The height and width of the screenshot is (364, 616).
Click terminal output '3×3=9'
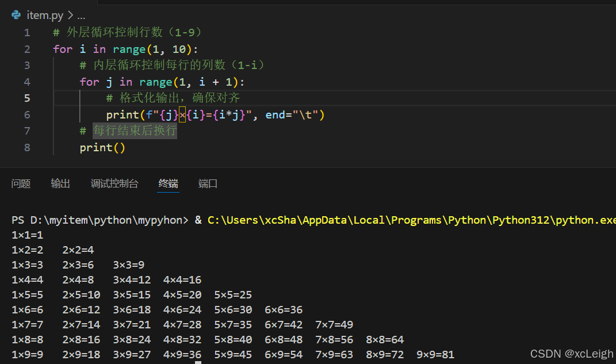point(128,265)
